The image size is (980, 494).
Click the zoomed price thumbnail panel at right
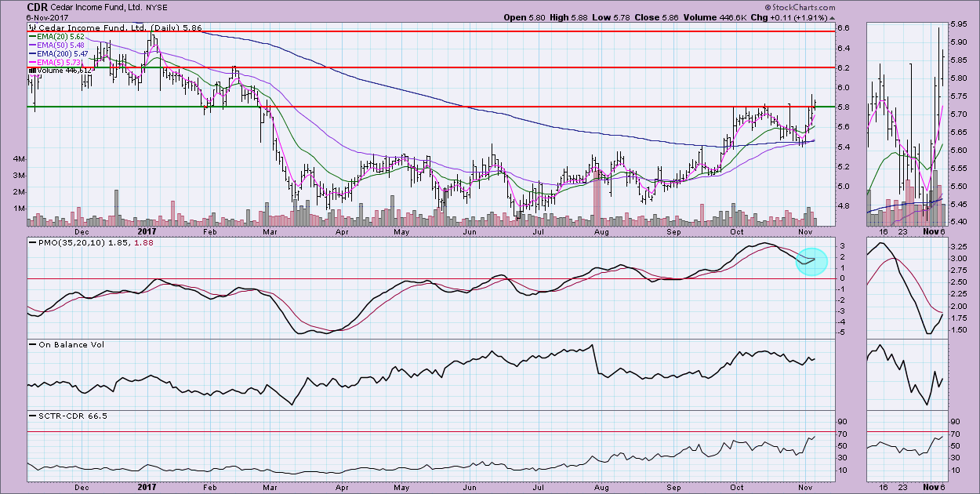click(x=906, y=125)
